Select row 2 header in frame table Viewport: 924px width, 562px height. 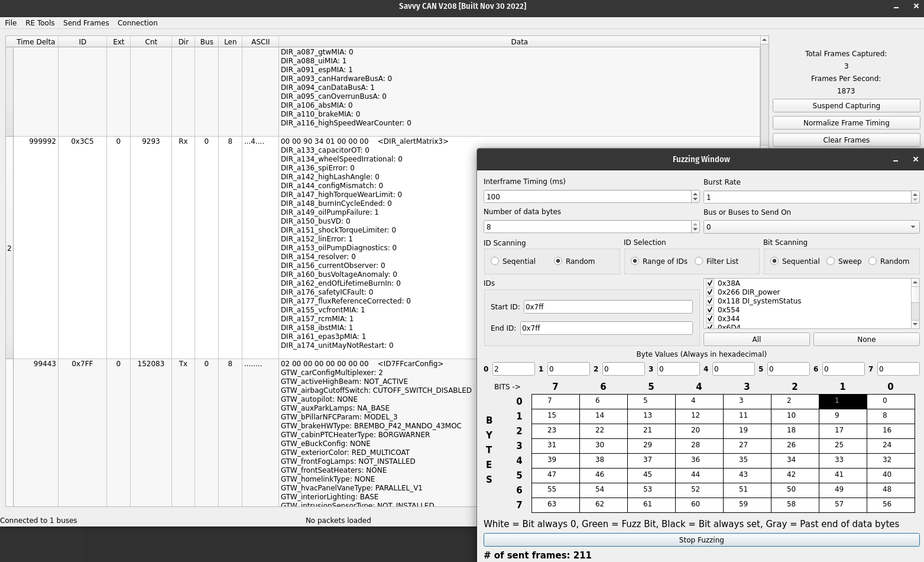(x=9, y=248)
